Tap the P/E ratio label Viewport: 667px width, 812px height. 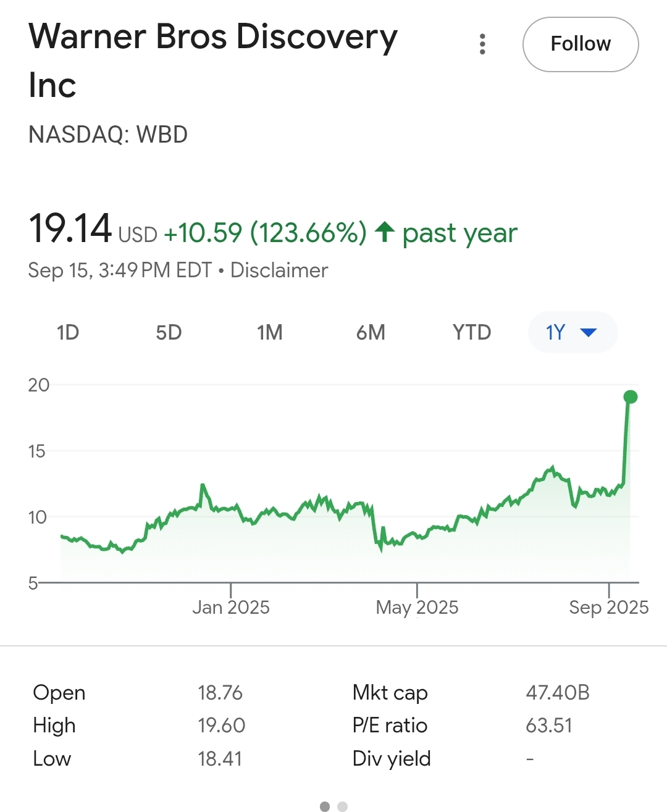point(390,726)
